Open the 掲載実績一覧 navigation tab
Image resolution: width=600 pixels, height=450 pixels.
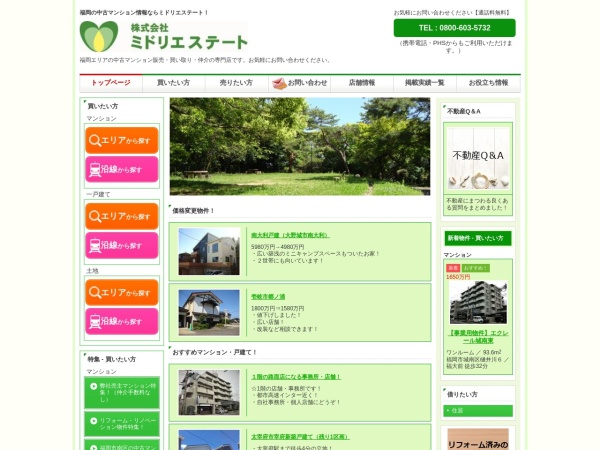[425, 83]
